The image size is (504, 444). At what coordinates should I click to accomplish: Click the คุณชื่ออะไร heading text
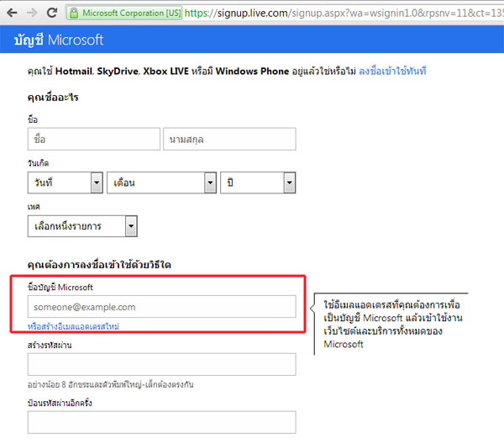tap(53, 98)
